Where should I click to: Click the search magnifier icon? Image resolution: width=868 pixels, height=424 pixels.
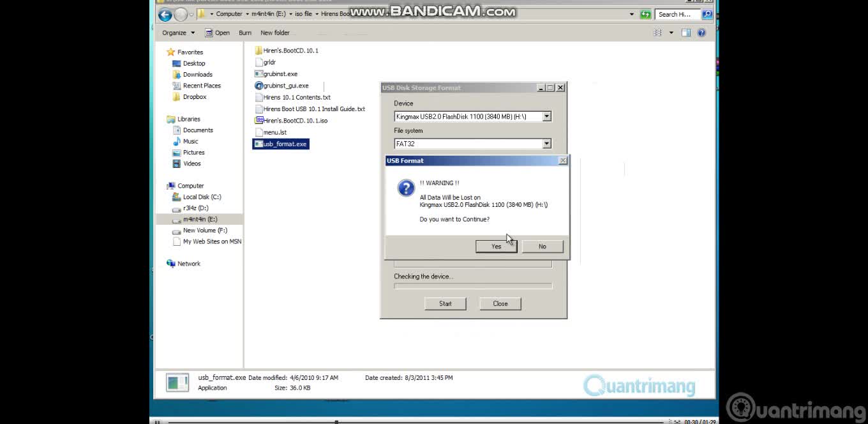tap(707, 14)
